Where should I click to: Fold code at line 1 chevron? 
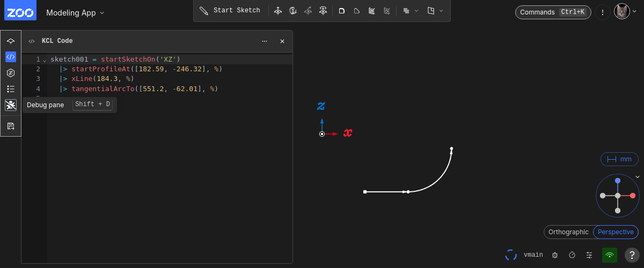45,59
